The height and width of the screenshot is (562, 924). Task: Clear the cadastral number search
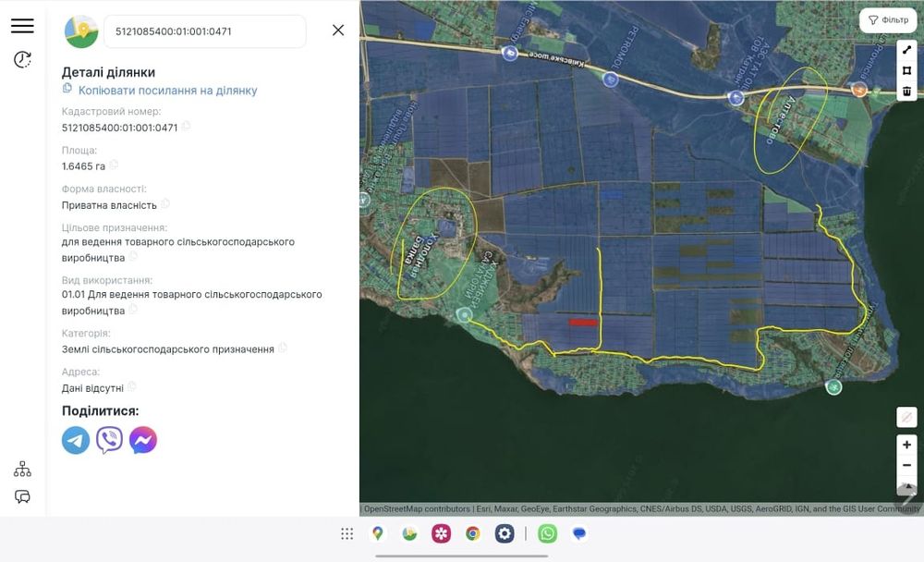[338, 31]
